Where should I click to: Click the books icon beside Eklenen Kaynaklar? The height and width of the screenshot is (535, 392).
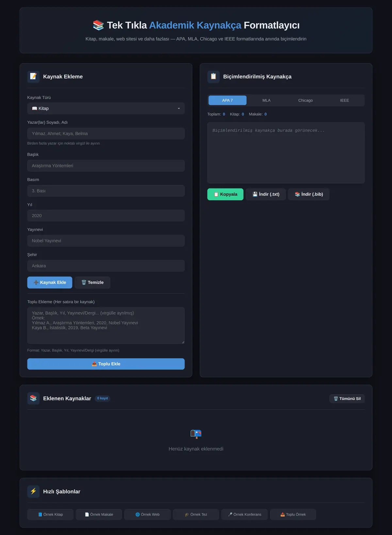tap(33, 398)
